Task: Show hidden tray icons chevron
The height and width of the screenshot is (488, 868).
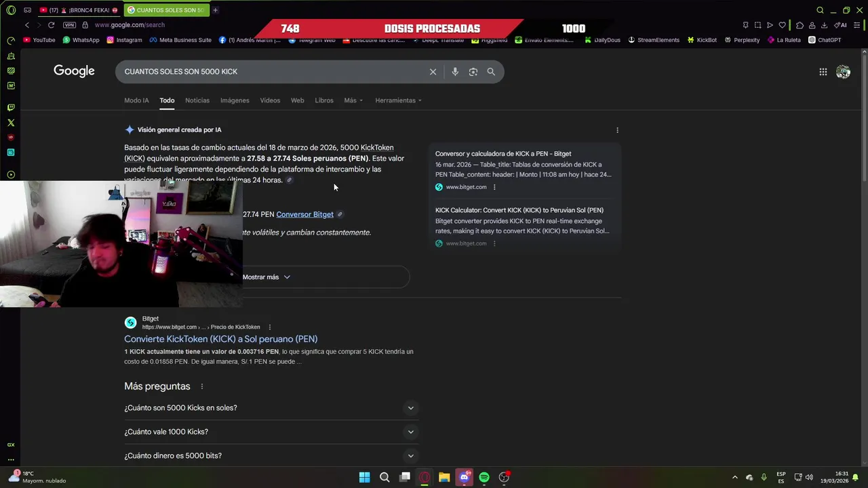Action: point(734,477)
